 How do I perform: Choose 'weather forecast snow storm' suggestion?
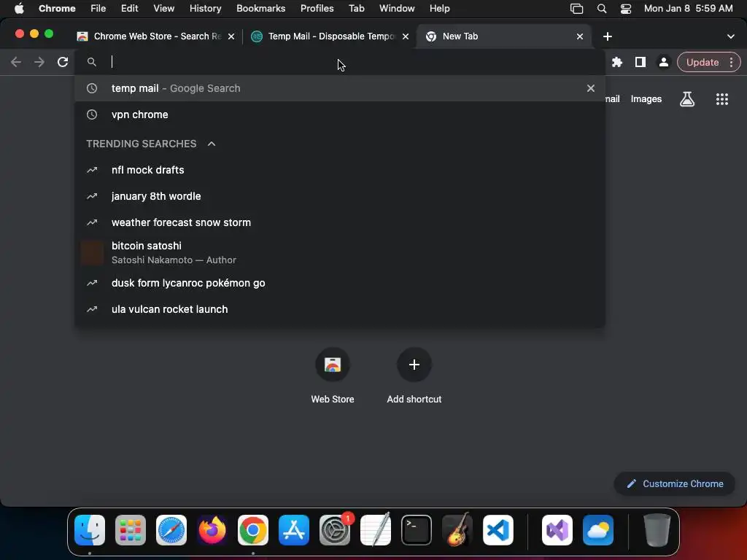(340, 222)
